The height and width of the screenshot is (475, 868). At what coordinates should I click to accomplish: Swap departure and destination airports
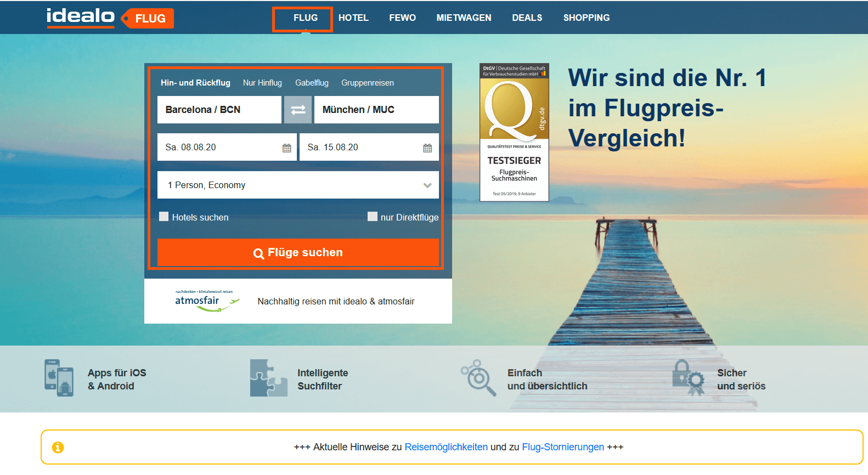point(298,110)
